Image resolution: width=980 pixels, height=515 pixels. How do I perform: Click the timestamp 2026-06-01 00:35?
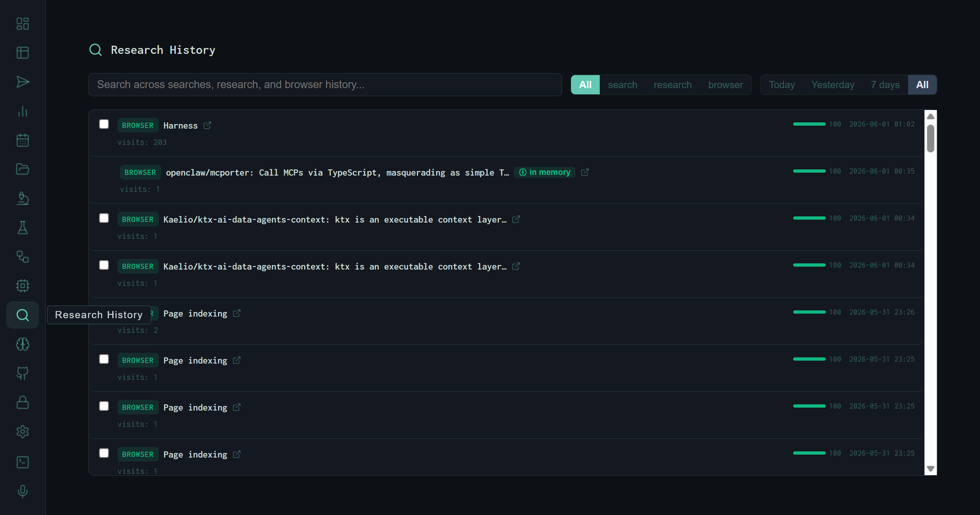click(882, 171)
